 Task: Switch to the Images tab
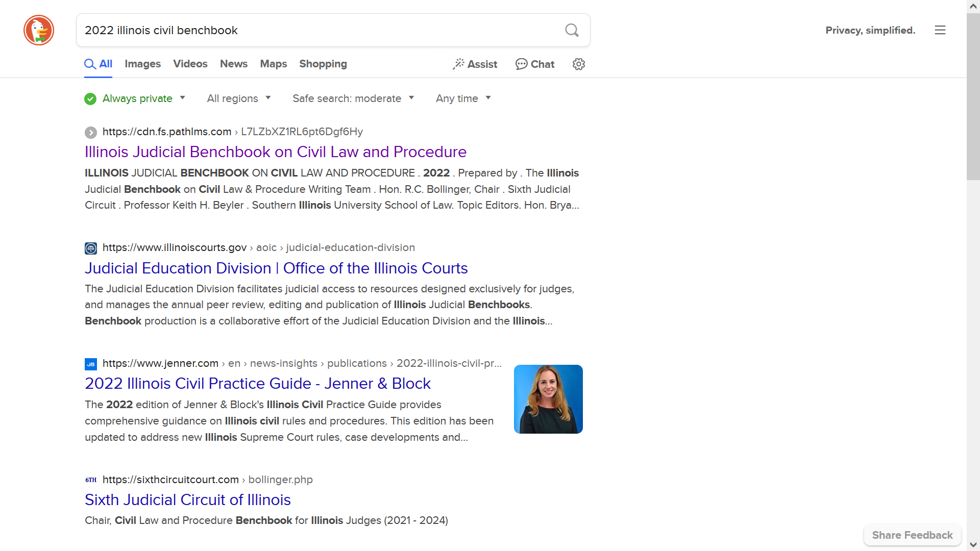(x=142, y=64)
